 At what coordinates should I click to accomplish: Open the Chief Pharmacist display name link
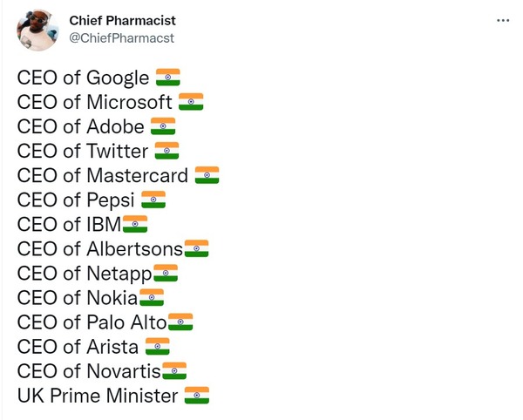coord(122,21)
